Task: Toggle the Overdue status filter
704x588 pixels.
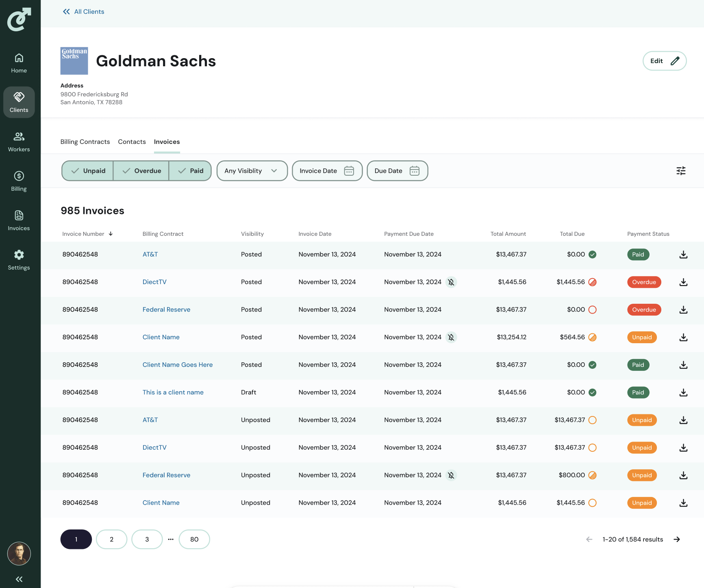Action: coord(141,171)
